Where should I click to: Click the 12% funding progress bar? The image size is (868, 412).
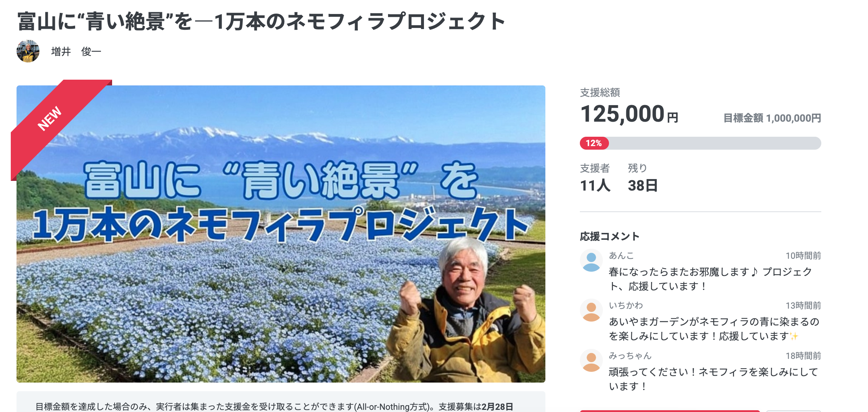pos(700,143)
